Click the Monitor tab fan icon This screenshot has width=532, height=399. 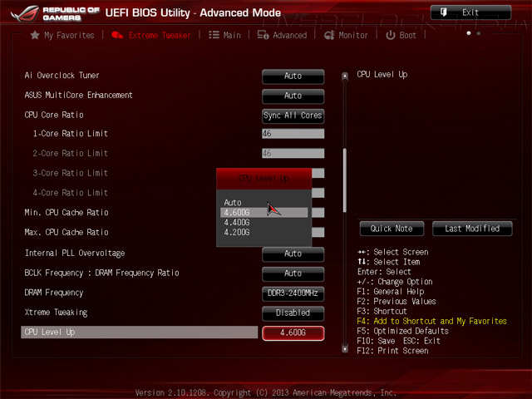coord(329,35)
